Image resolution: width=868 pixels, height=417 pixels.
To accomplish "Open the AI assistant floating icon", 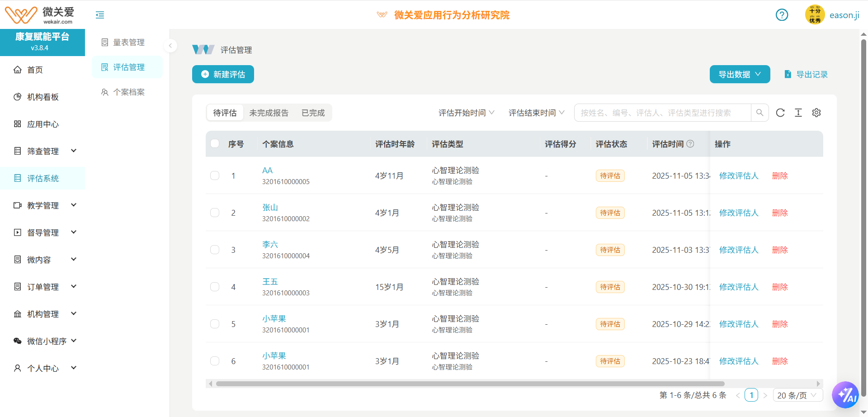I will (x=845, y=395).
